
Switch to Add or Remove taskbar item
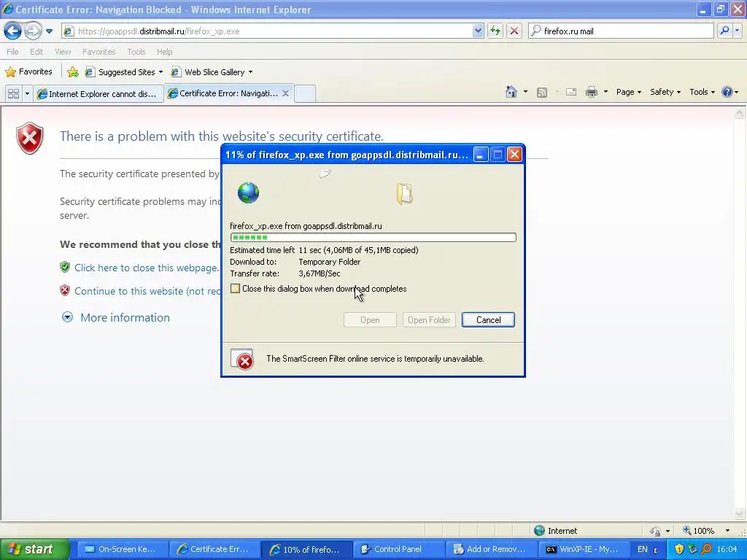(492, 549)
